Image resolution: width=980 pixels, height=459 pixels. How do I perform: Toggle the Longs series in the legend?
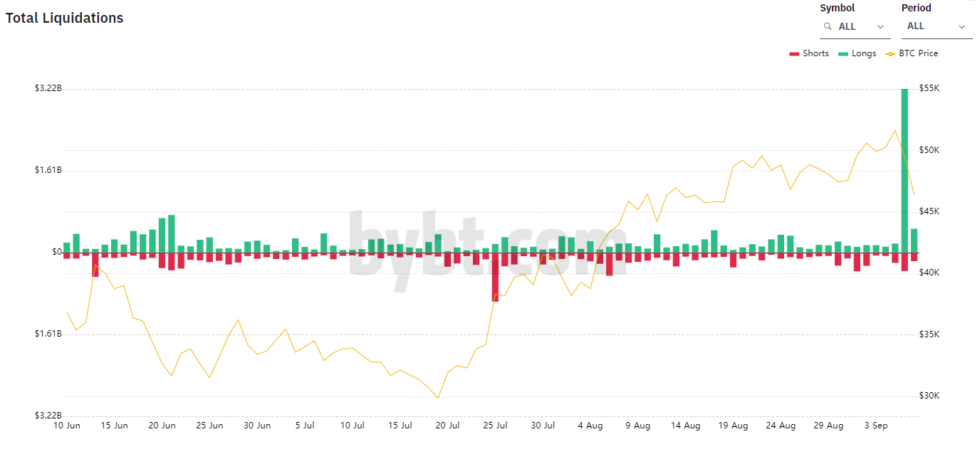coord(857,53)
